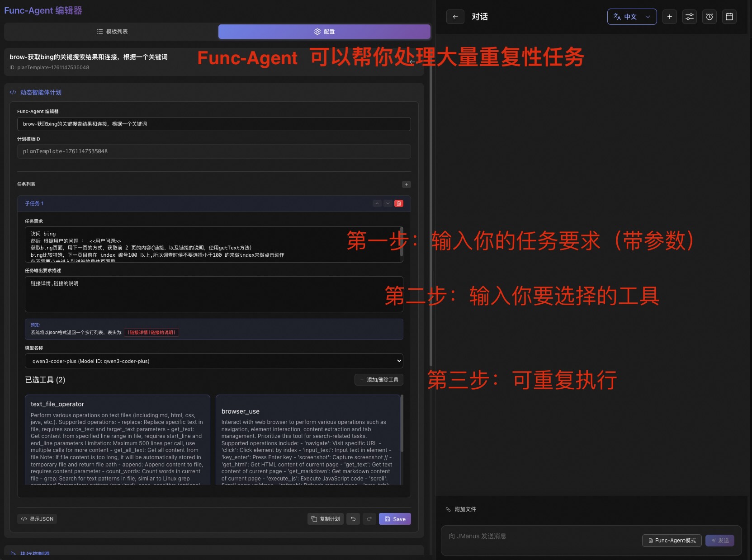The image size is (752, 560).
Task: Switch to the 配置 tab
Action: 324,32
